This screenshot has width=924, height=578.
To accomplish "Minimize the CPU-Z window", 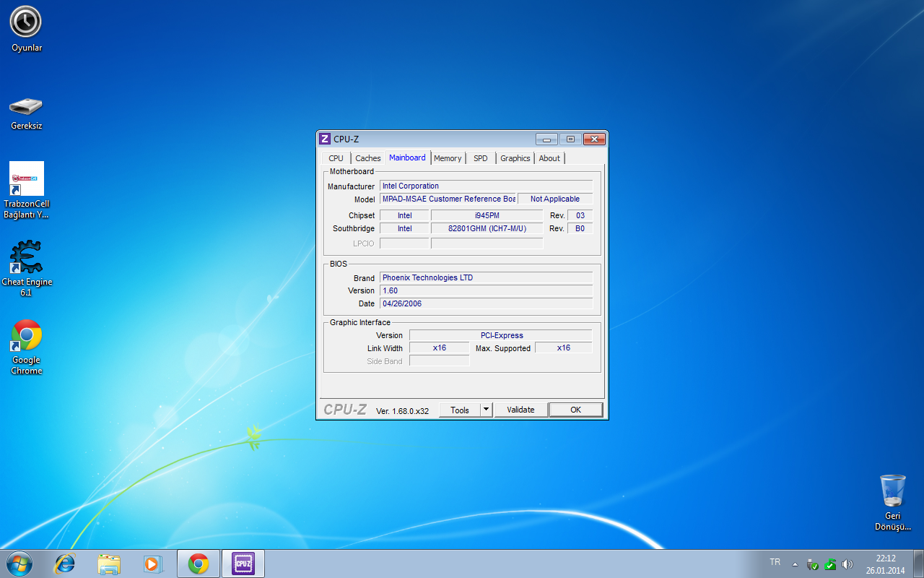I will pos(547,139).
